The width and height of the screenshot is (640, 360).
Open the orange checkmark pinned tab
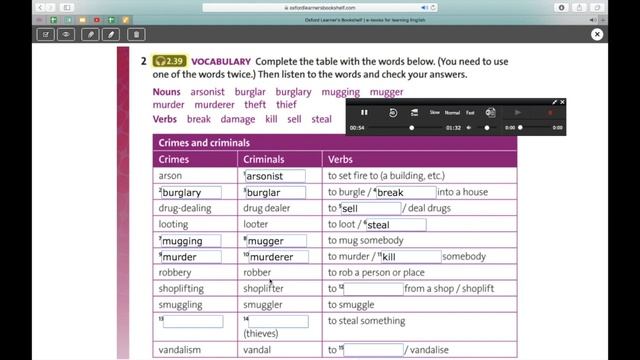(126, 20)
